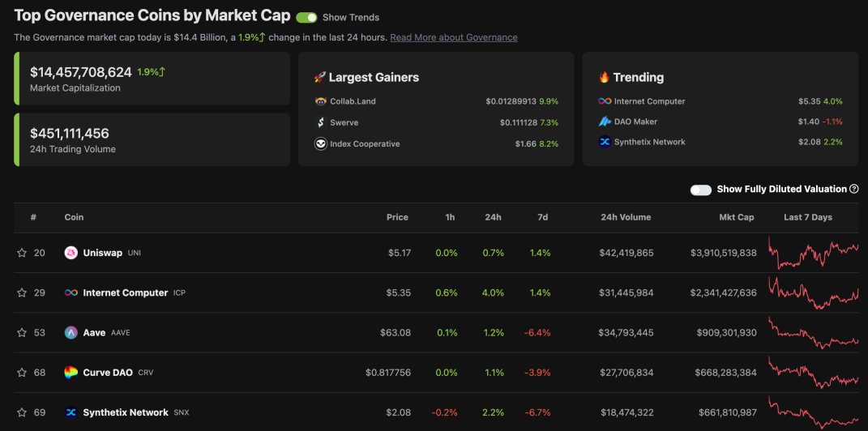Click Aave's 7d change -6.4%

(537, 332)
